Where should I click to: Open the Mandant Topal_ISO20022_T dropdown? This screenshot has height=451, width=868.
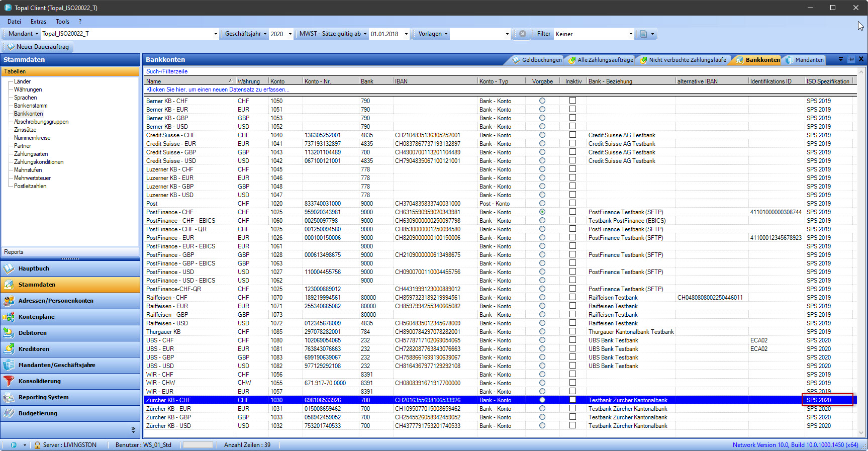point(216,34)
